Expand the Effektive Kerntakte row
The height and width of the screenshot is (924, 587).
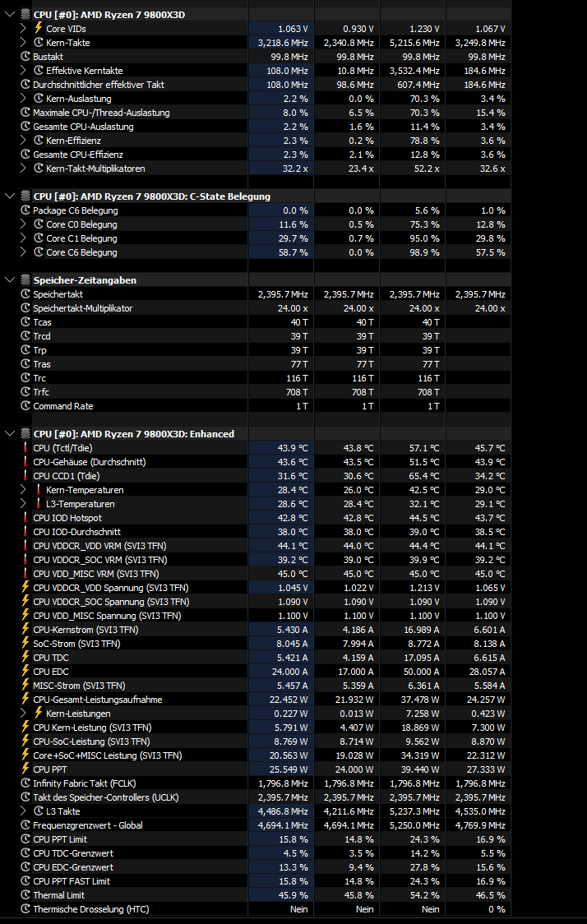pyautogui.click(x=23, y=70)
